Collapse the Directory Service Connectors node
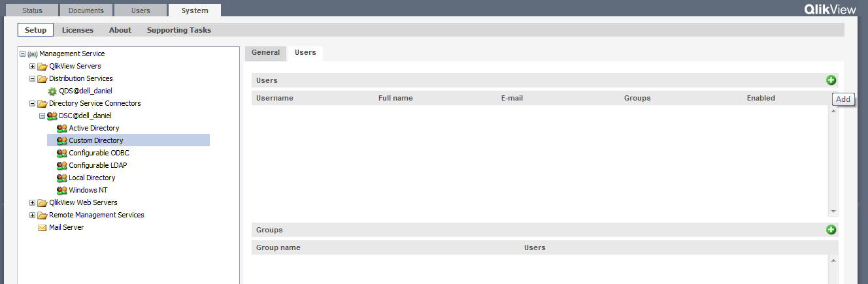 point(33,103)
